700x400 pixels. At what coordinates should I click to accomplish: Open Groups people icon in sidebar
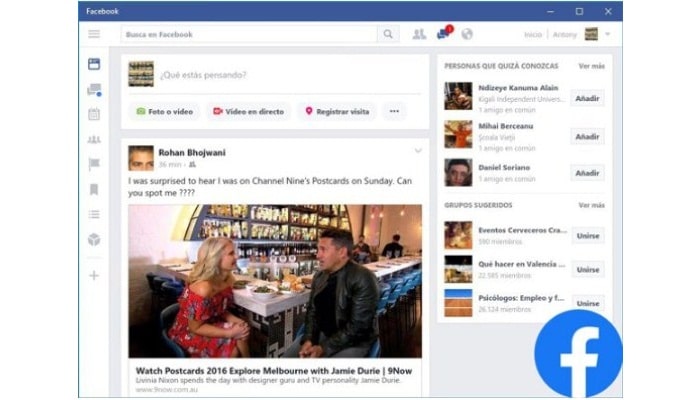coord(94,140)
